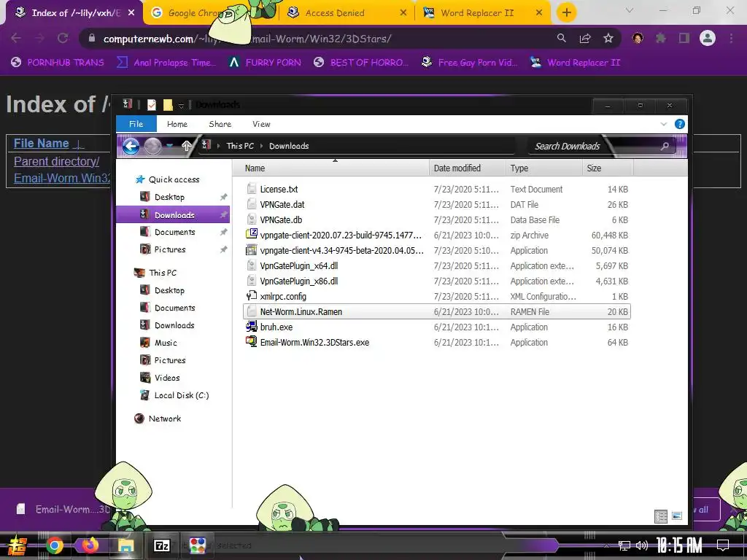Open Share ribbon tab
Viewport: 747px width, 560px height.
[x=220, y=124]
